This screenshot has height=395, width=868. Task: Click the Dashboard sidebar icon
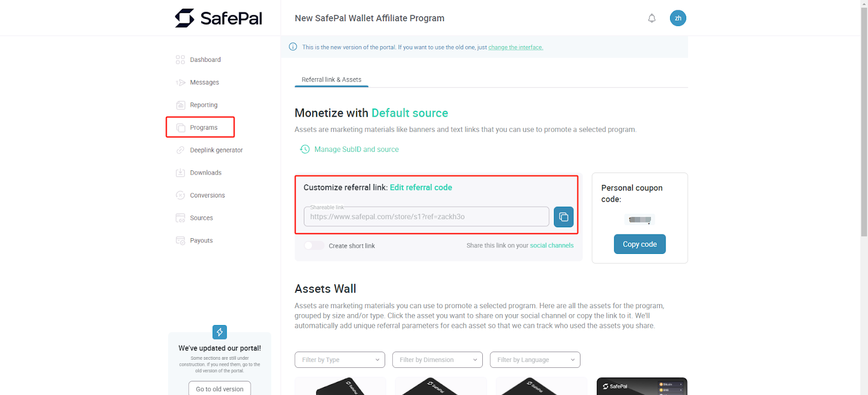[181, 60]
